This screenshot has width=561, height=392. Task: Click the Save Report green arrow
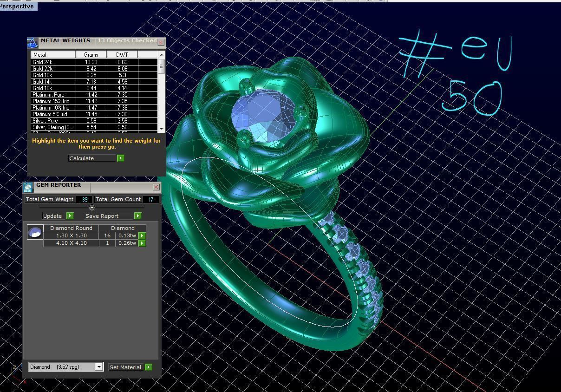[x=137, y=216]
